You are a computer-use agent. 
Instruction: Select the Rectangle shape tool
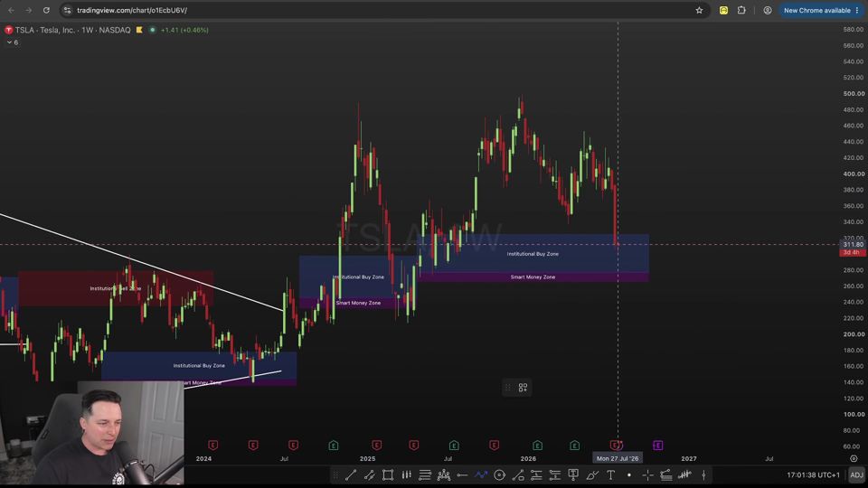click(x=388, y=474)
